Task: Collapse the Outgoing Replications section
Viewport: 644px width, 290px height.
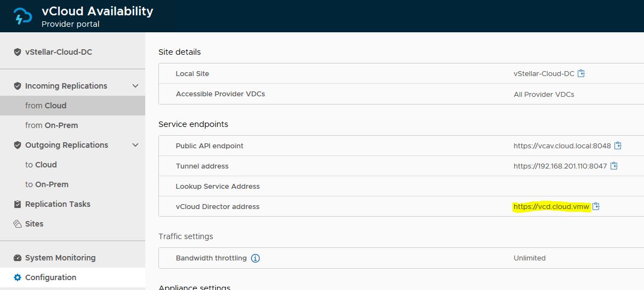Action: [135, 145]
